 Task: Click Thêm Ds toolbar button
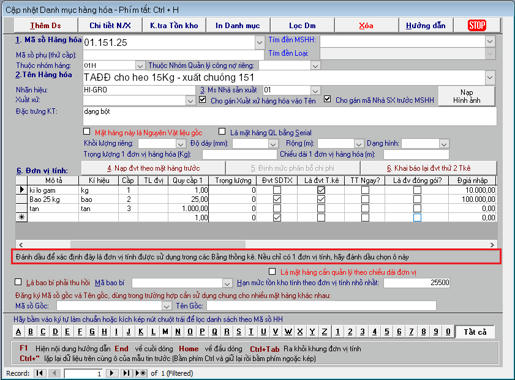pyautogui.click(x=46, y=25)
